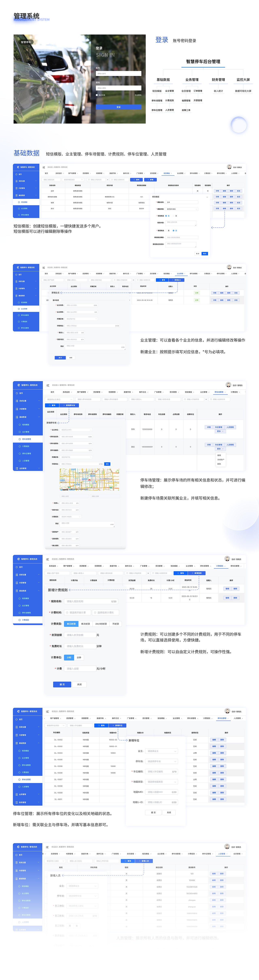Open the 停车场 dropdown in 新增车位 dialog

[x=161, y=762]
